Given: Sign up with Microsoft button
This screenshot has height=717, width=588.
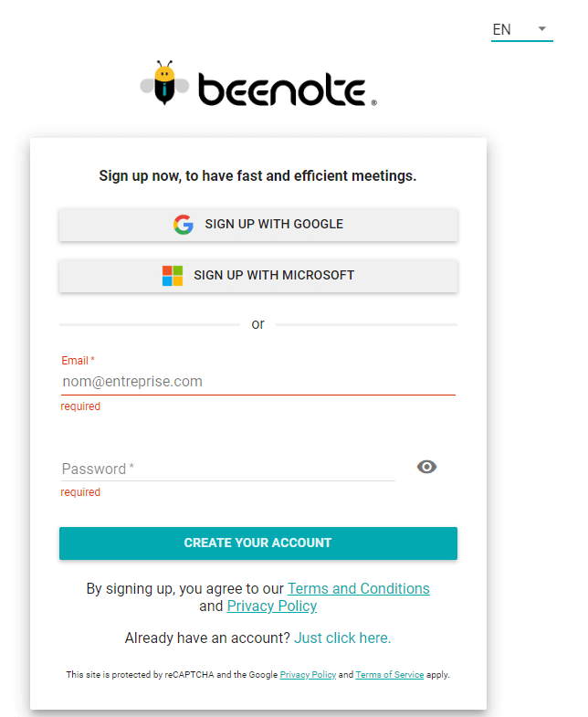Looking at the screenshot, I should [x=258, y=276].
